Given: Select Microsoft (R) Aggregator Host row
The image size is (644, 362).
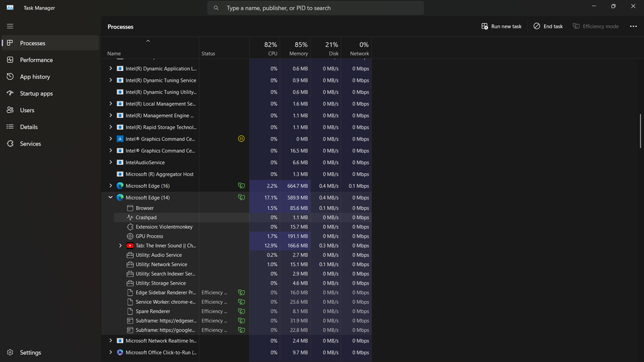Looking at the screenshot, I should (237, 174).
